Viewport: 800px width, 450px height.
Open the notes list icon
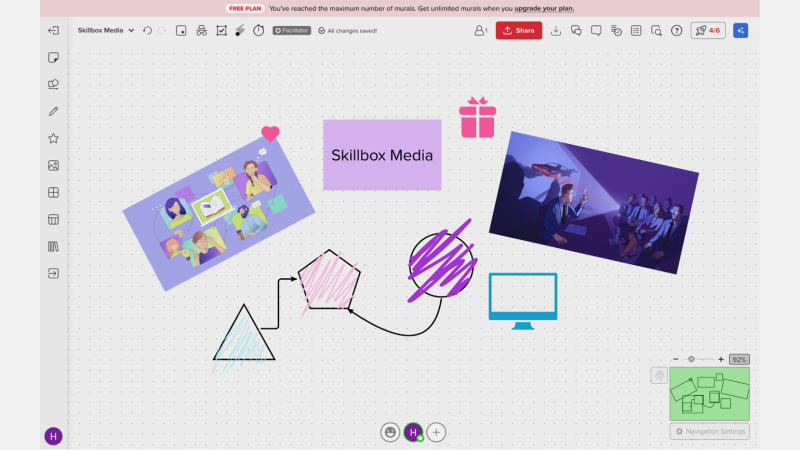(636, 31)
